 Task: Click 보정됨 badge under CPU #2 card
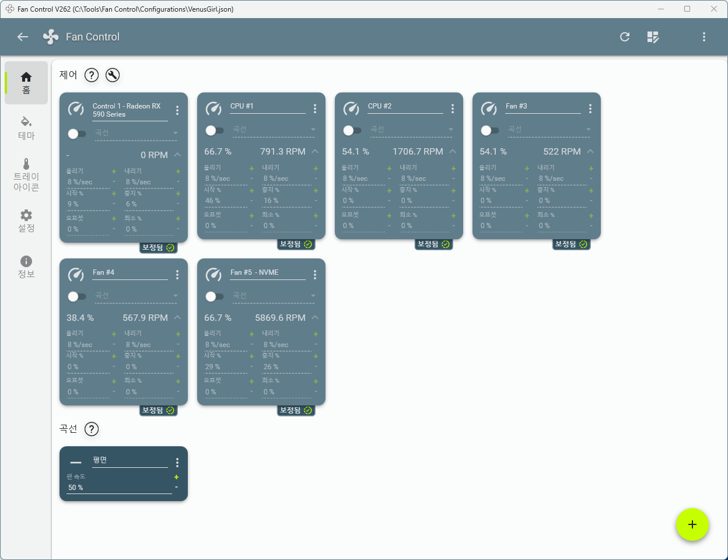tap(434, 244)
